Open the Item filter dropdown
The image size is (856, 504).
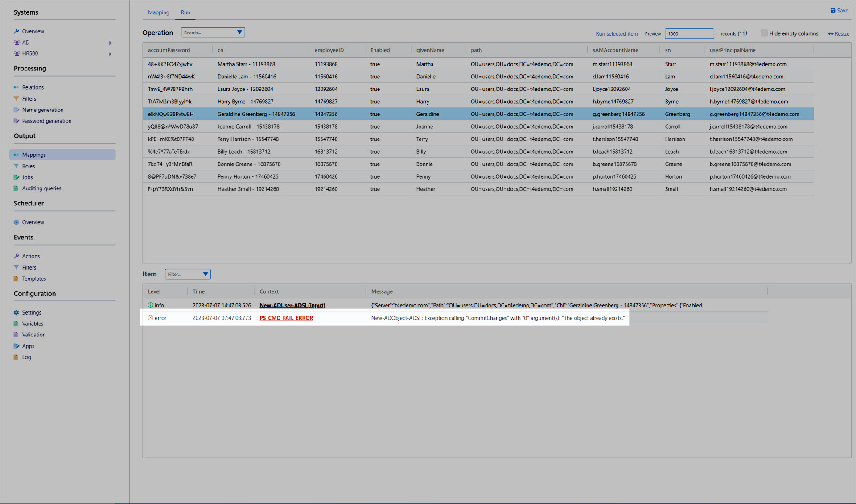click(206, 274)
